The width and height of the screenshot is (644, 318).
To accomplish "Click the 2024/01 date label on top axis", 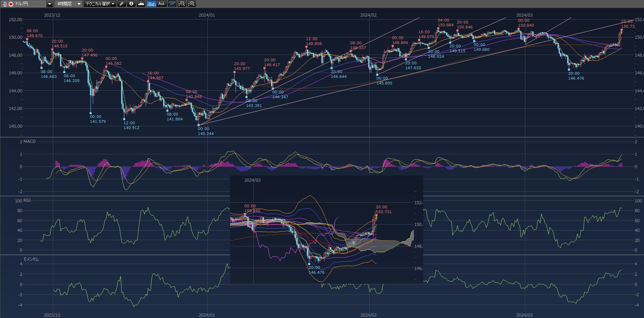I will pyautogui.click(x=207, y=15).
